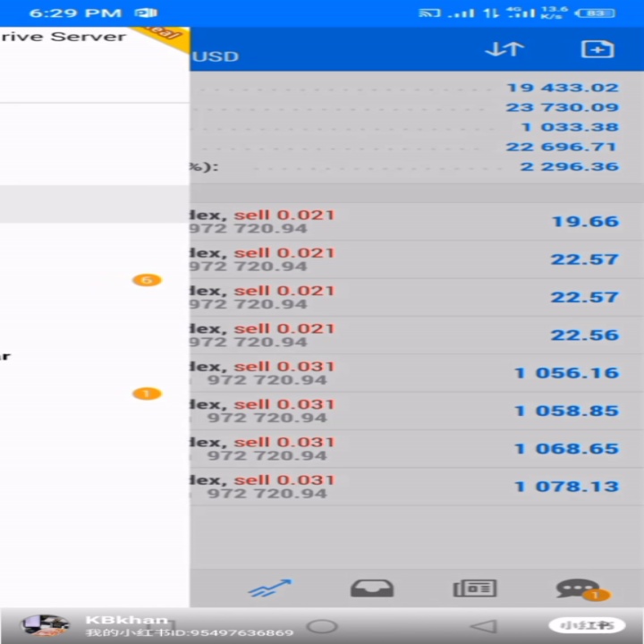Tap the Android home circle button
The height and width of the screenshot is (644, 644).
322,626
